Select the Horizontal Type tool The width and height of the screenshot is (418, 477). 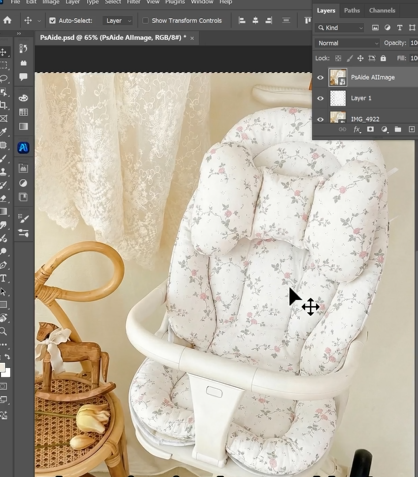(x=3, y=278)
